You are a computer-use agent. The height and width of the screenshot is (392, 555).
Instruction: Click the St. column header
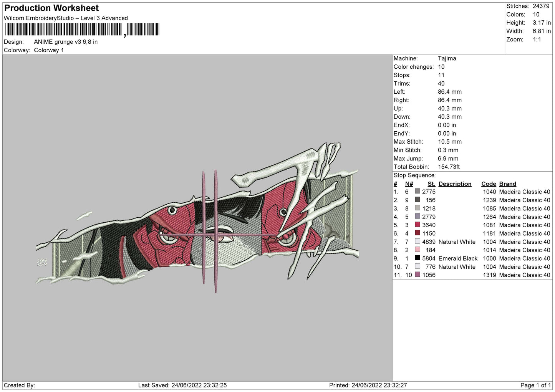tap(431, 184)
